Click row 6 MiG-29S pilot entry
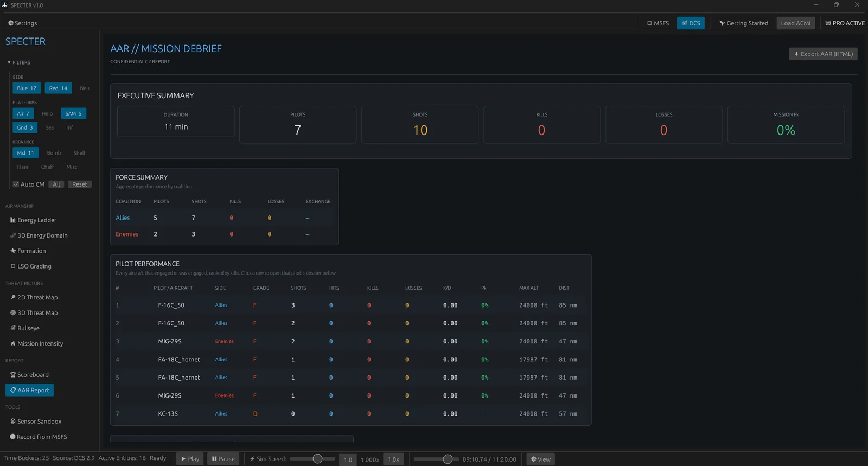 coord(350,396)
